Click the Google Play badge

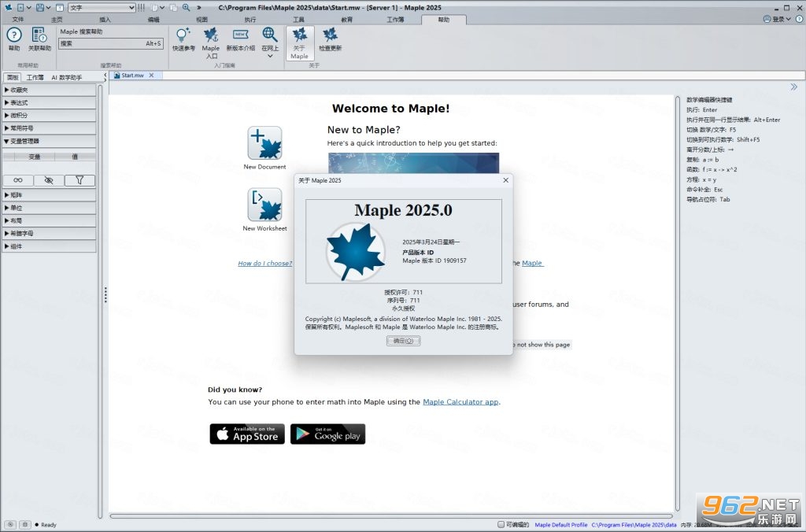point(328,434)
